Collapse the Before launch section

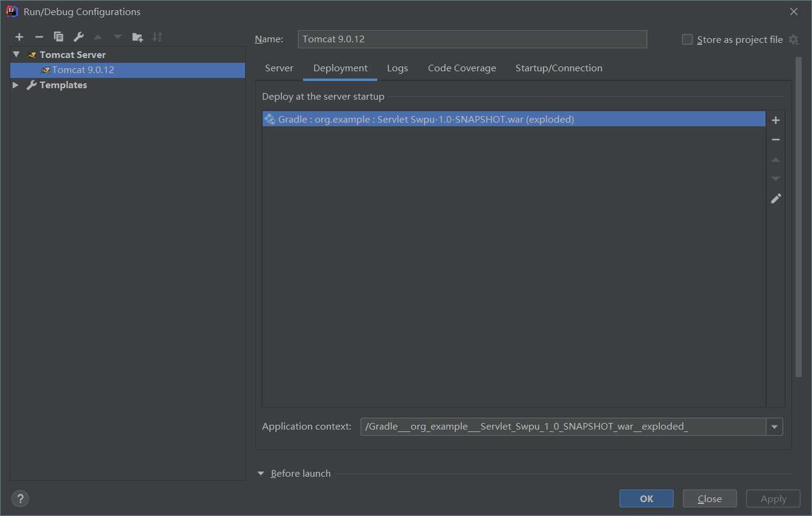point(261,474)
